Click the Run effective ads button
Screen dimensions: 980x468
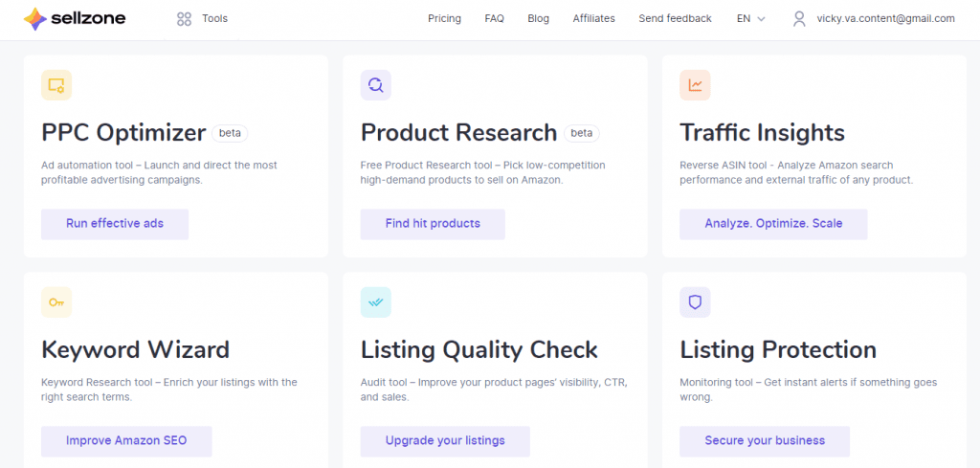pos(115,224)
